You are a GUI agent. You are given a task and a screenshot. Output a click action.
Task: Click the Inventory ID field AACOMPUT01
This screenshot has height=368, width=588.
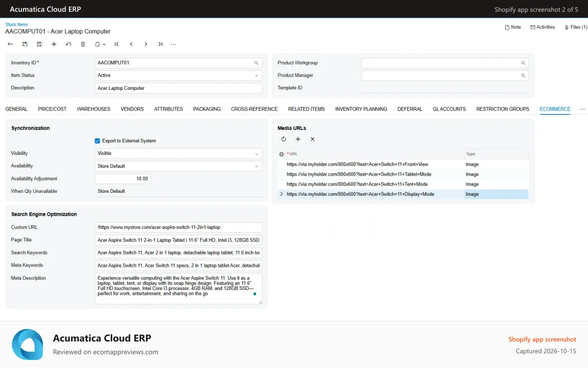tap(178, 63)
